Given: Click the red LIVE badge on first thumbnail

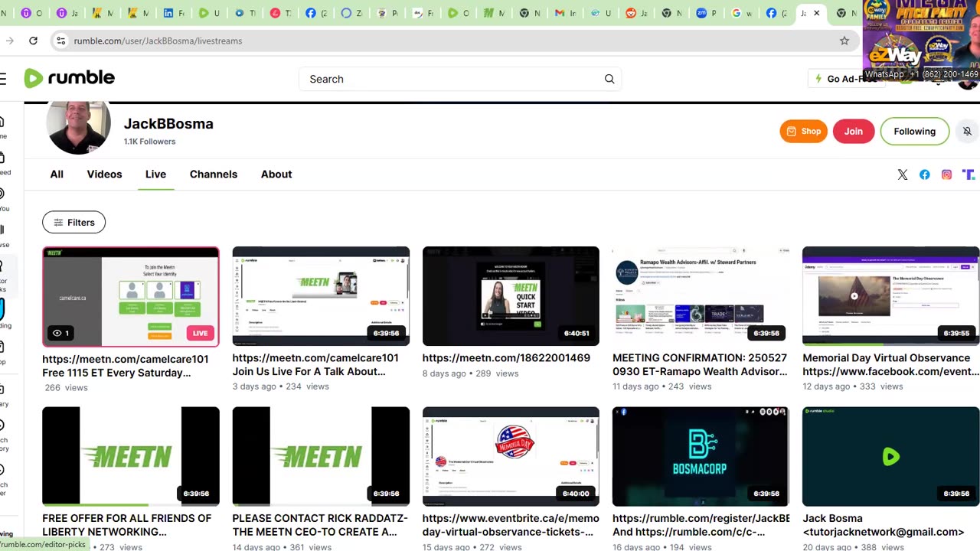Looking at the screenshot, I should 201,333.
